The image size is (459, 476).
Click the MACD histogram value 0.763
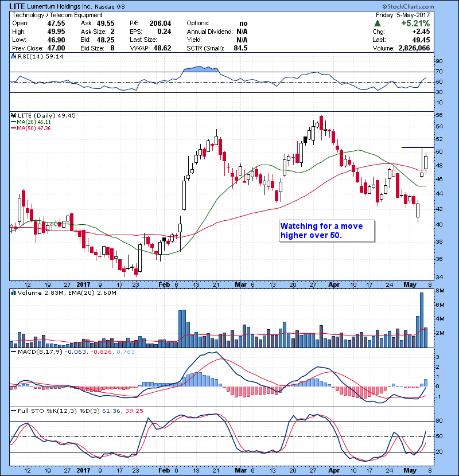[x=126, y=352]
